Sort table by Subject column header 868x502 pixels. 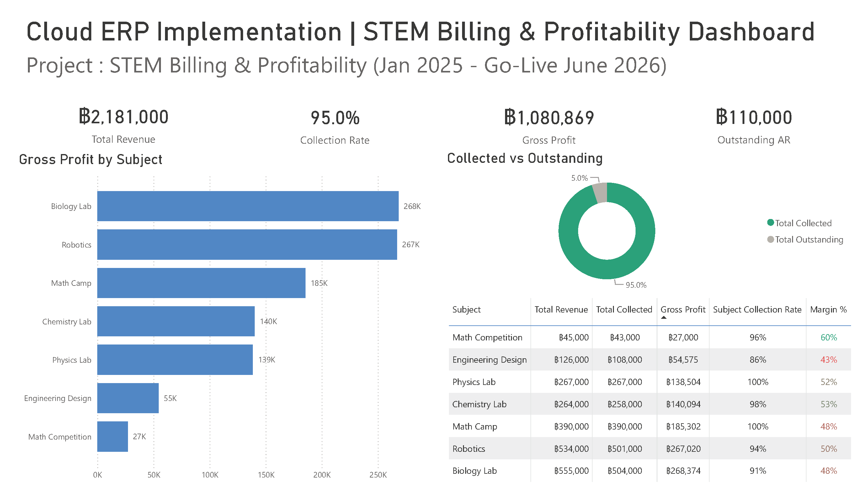click(x=466, y=309)
